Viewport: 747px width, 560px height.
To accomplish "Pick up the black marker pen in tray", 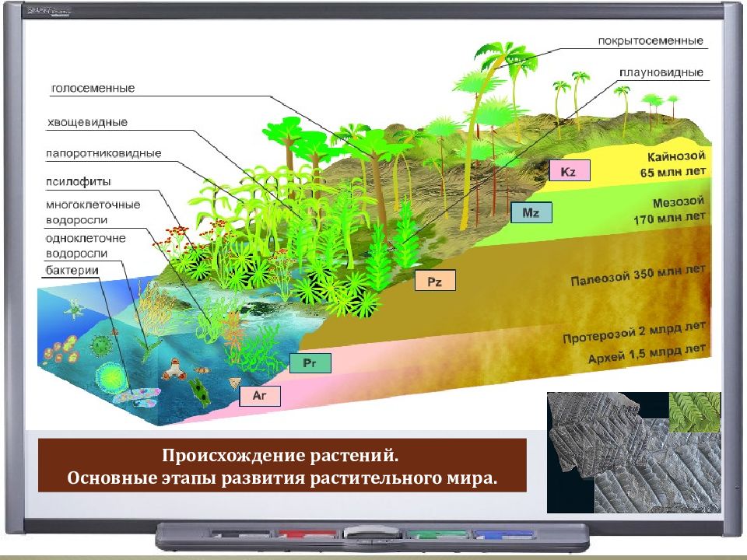I will point(240,534).
